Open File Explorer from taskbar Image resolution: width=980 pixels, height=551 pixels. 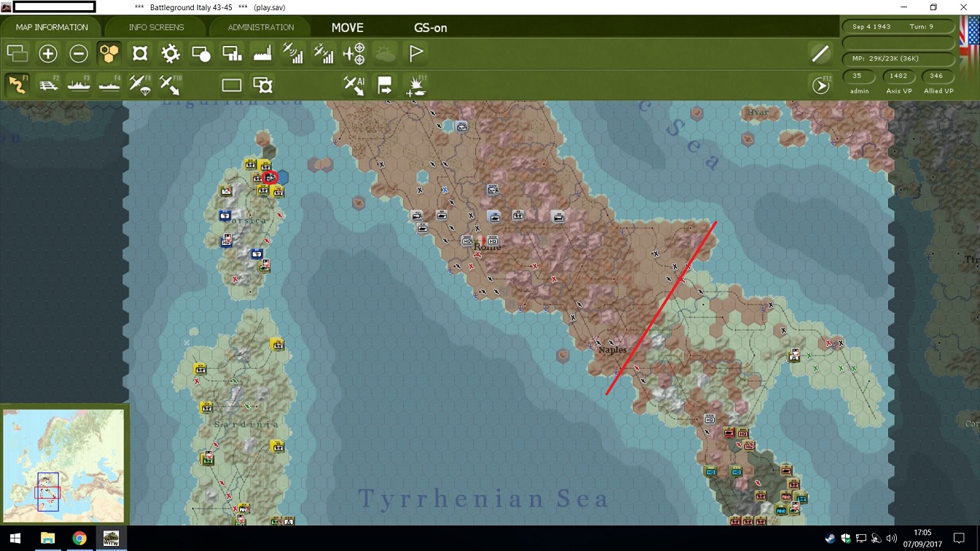point(47,539)
